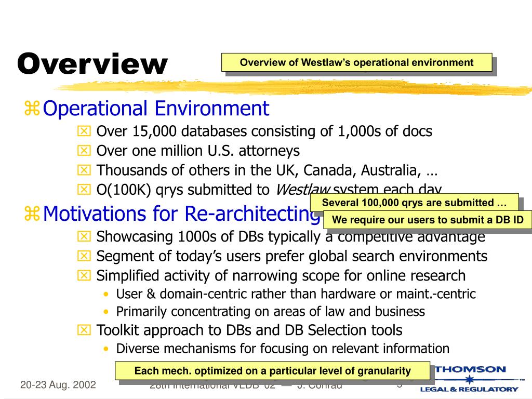Image resolution: width=532 pixels, height=399 pixels.
Task: Click the box bullet beside 'Over one million U.S. attorneys'
Action: (x=84, y=151)
